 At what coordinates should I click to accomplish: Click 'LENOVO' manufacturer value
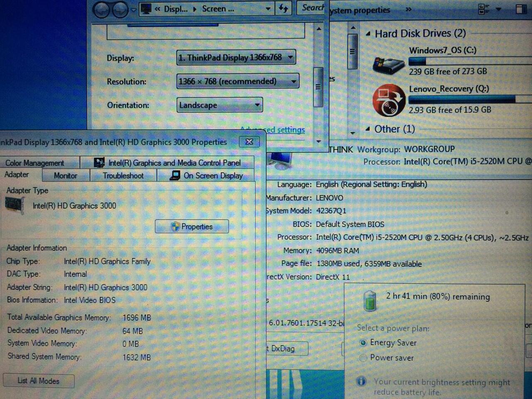(330, 198)
